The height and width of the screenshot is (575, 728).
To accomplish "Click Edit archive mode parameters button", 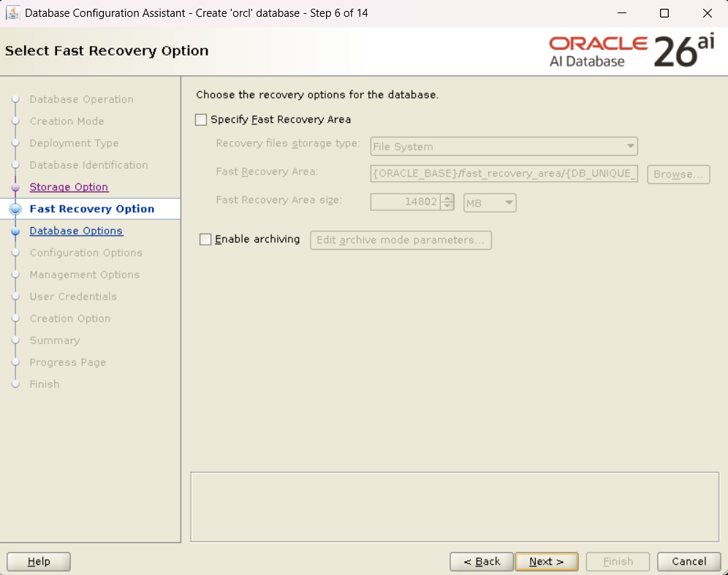I will 401,240.
